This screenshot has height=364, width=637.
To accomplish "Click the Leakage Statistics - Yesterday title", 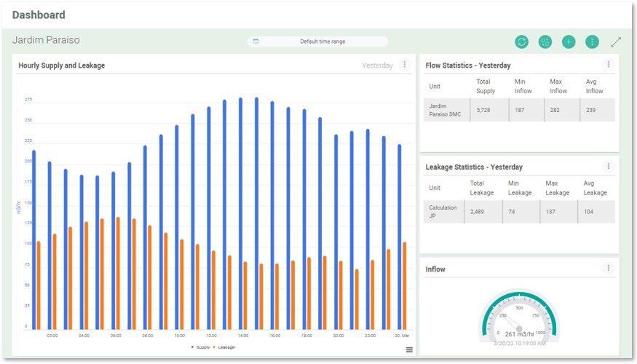I will (474, 167).
